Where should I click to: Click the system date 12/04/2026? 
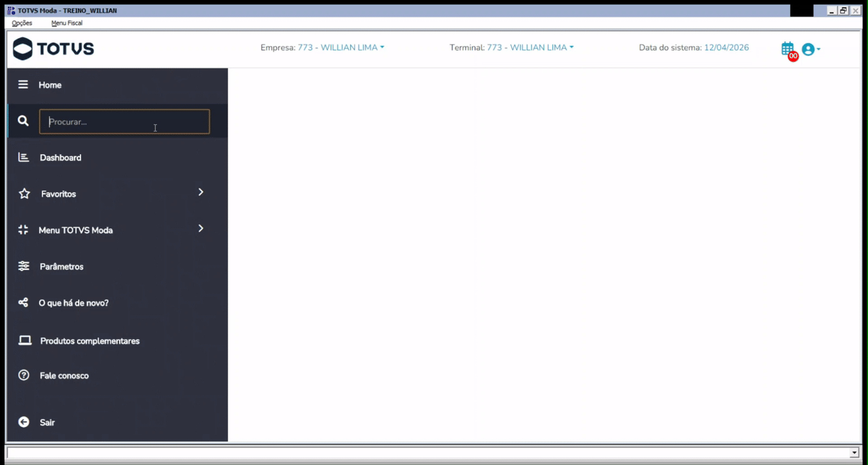[726, 48]
